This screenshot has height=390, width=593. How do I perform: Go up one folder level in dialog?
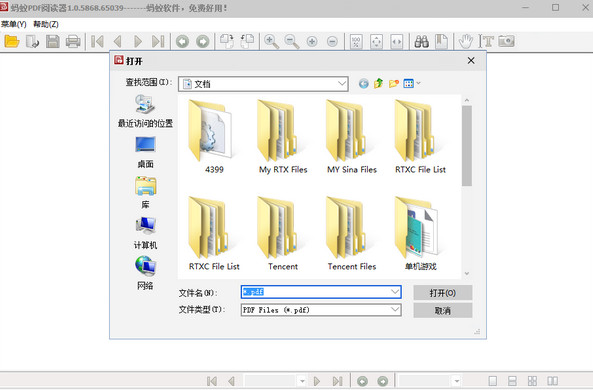pyautogui.click(x=379, y=83)
